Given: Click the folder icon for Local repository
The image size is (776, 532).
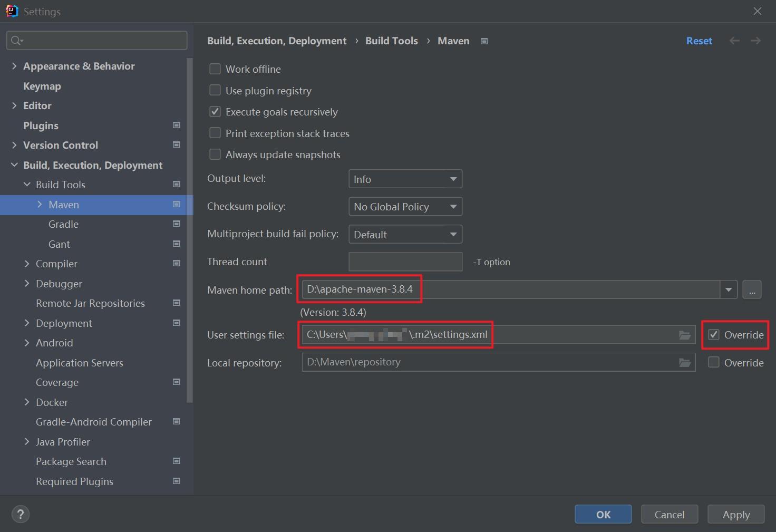Looking at the screenshot, I should click(x=684, y=363).
